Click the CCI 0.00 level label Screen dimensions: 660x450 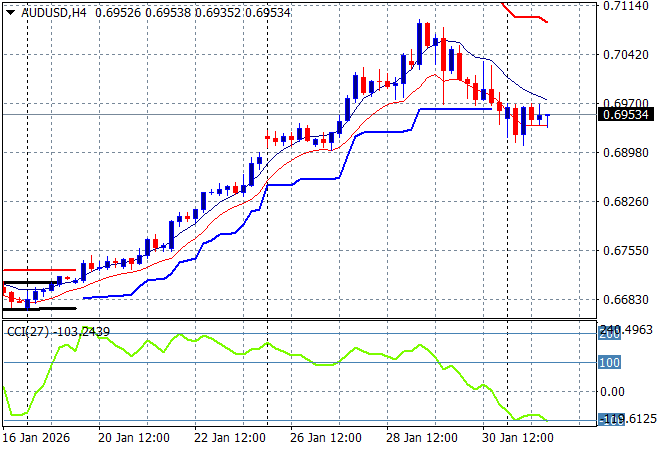612,392
